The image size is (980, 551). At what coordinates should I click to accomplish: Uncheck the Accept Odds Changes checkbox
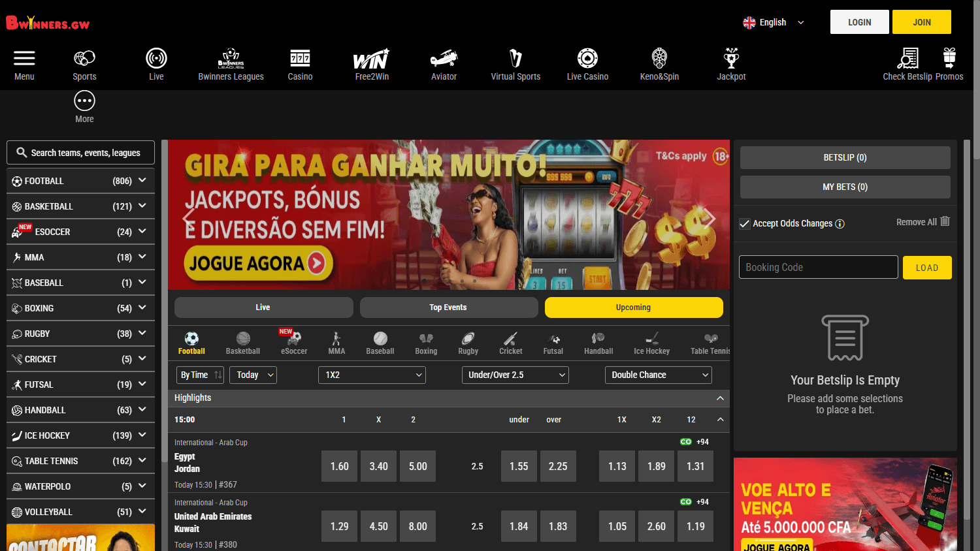[744, 223]
